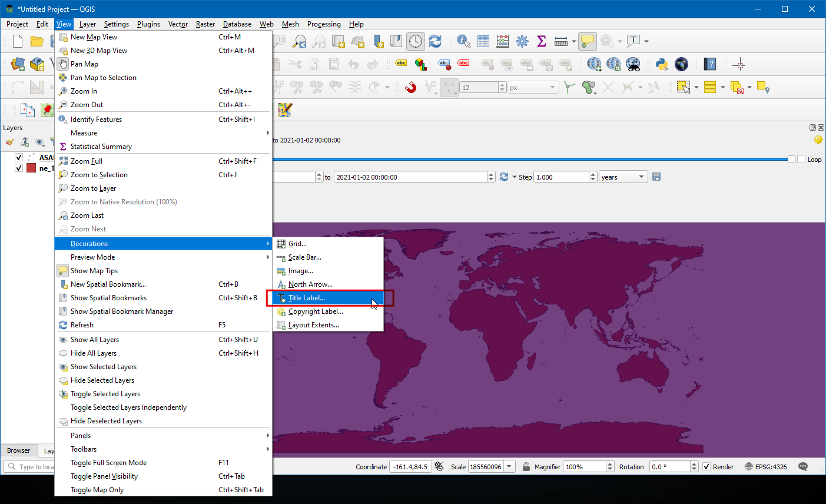
Task: Open the log messages speech bubble icon
Action: (803, 467)
